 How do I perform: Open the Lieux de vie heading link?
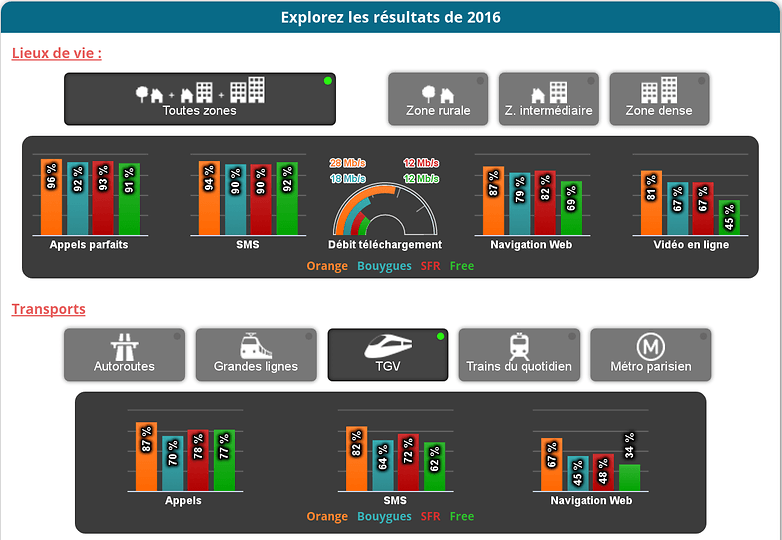tap(57, 53)
